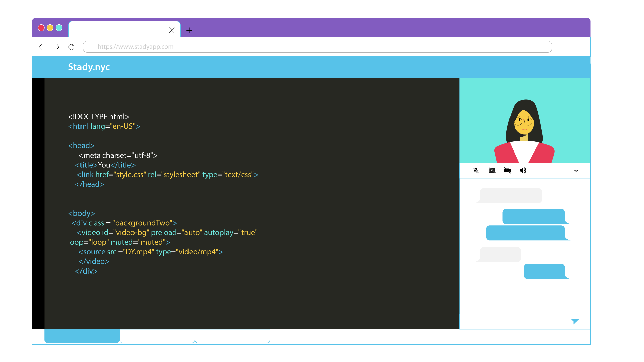Reload the page with refresh icon
The image size is (644, 362).
coord(71,47)
